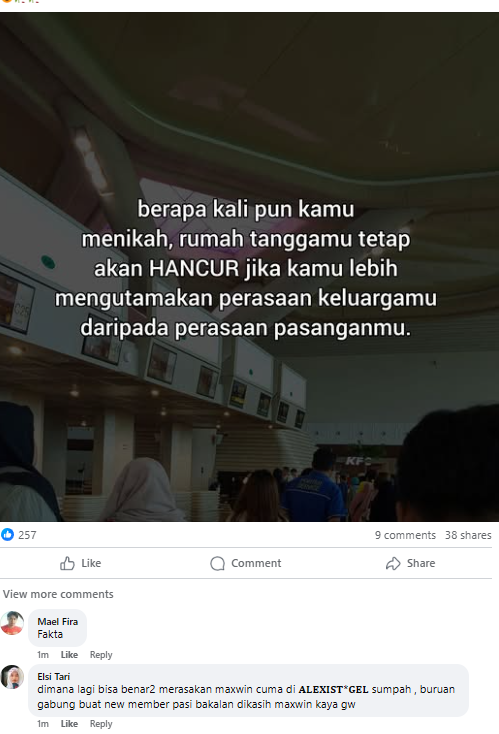Click the thumbs-up icon on Like button
The height and width of the screenshot is (734, 499).
tap(67, 563)
